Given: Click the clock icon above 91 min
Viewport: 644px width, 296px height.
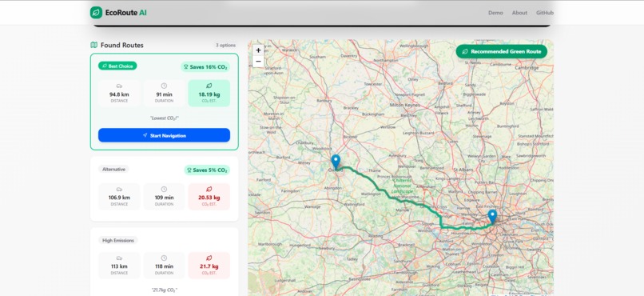Looking at the screenshot, I should pyautogui.click(x=164, y=86).
